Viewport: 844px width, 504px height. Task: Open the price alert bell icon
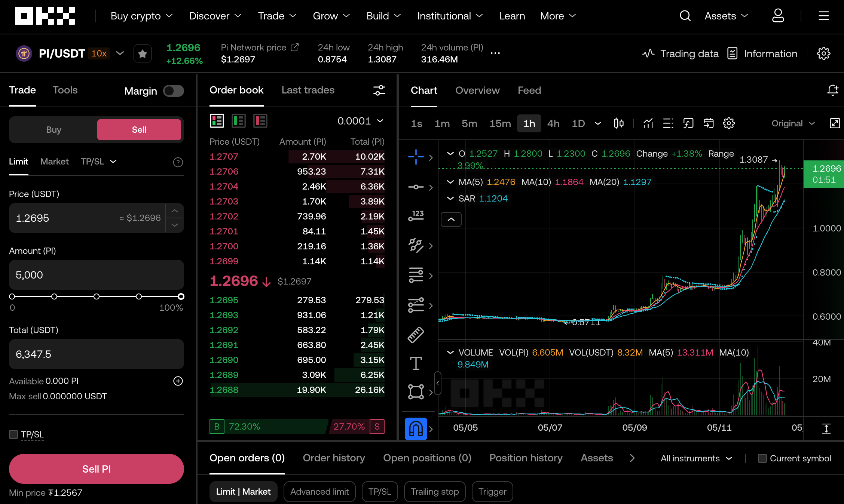pyautogui.click(x=832, y=90)
